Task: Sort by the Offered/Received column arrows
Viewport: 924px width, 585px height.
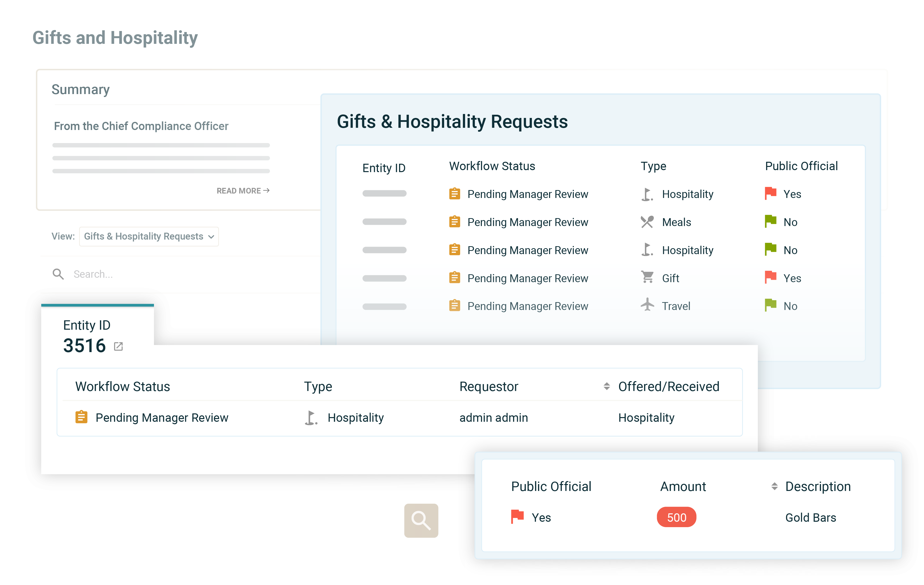Action: (x=607, y=386)
